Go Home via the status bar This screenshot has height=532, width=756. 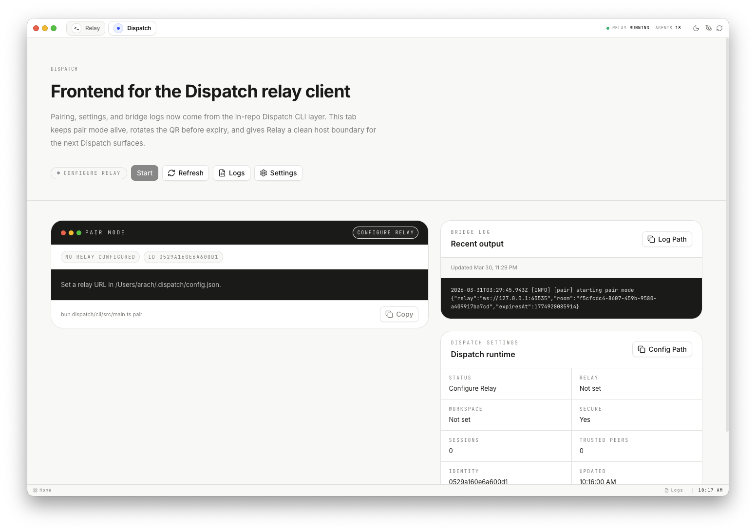42,490
